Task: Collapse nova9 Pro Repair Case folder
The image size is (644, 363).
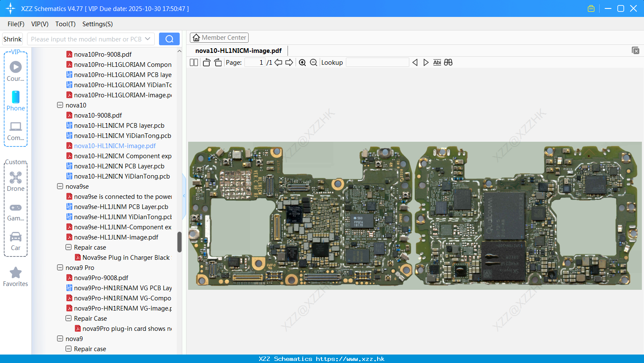Action: point(69,318)
